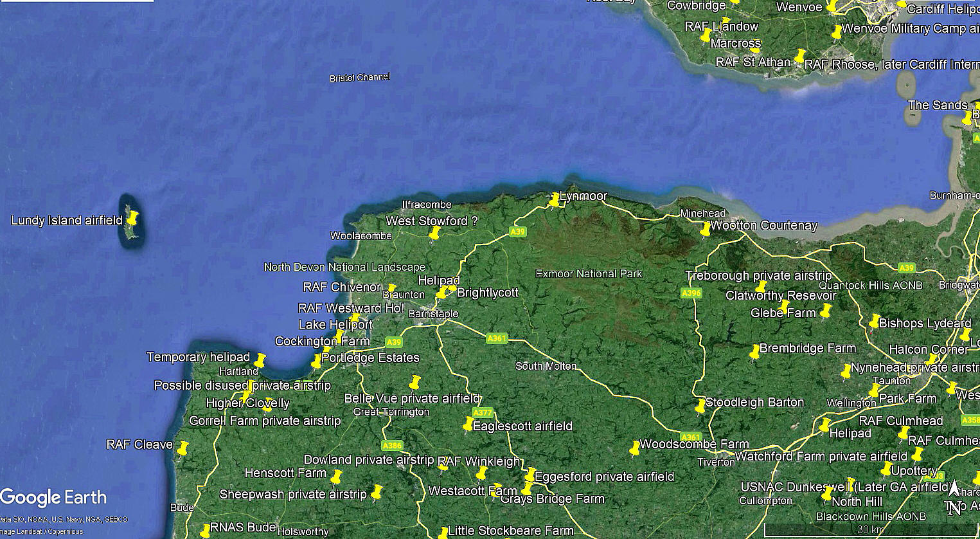Click the Brembridge Farm pushpin
The height and width of the screenshot is (539, 980).
(x=754, y=352)
